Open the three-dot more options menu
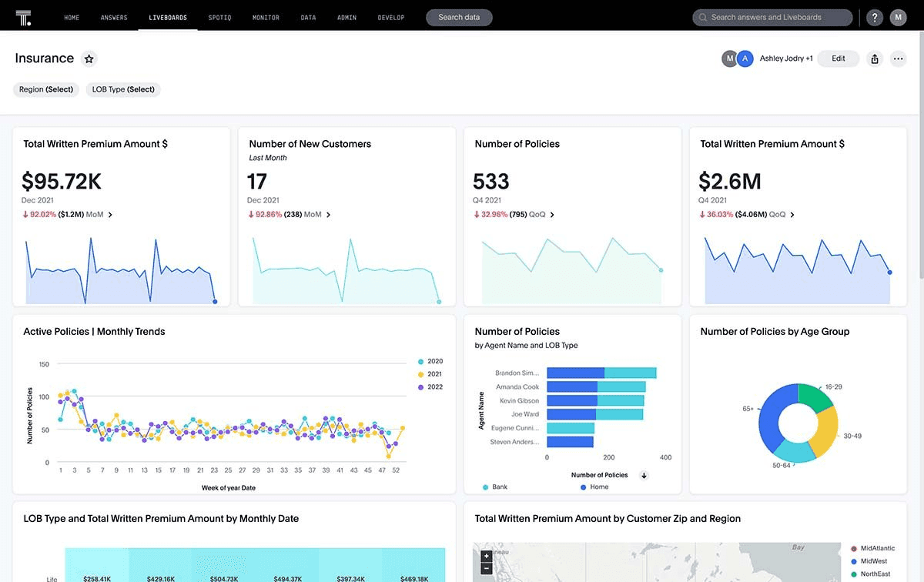 (x=898, y=59)
